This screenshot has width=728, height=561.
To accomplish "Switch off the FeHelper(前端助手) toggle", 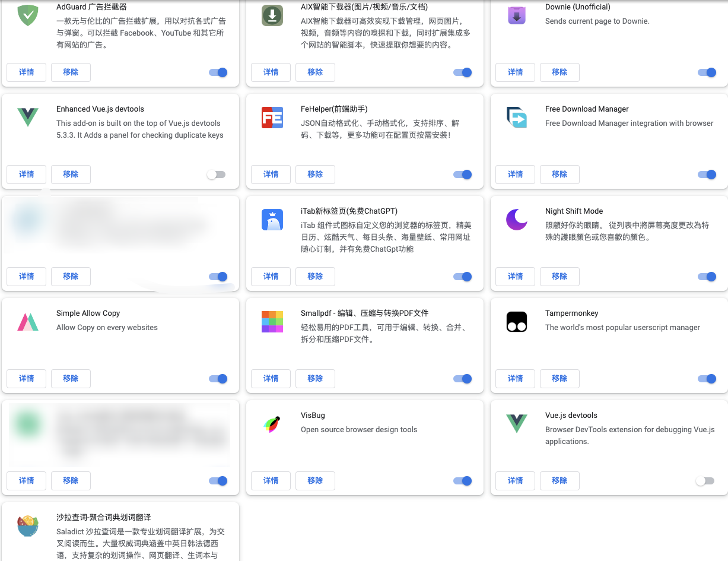I will click(463, 175).
